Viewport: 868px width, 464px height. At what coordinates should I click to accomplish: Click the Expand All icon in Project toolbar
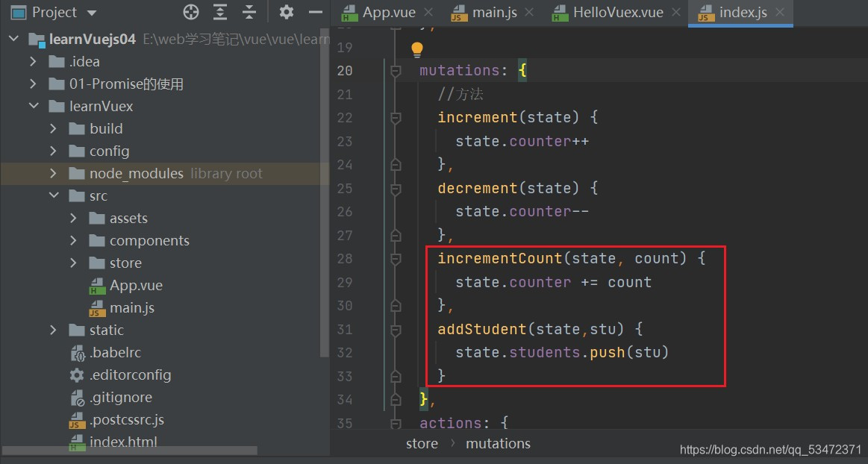click(x=220, y=12)
